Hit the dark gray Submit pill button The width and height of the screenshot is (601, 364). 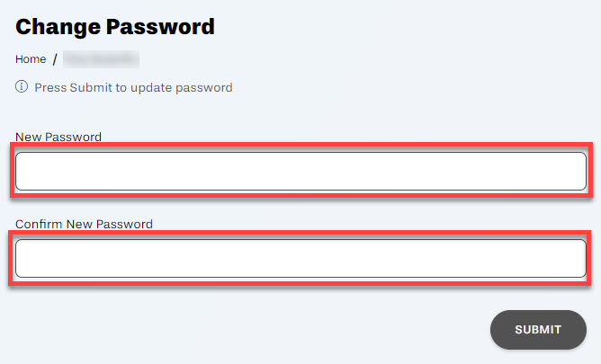538,330
